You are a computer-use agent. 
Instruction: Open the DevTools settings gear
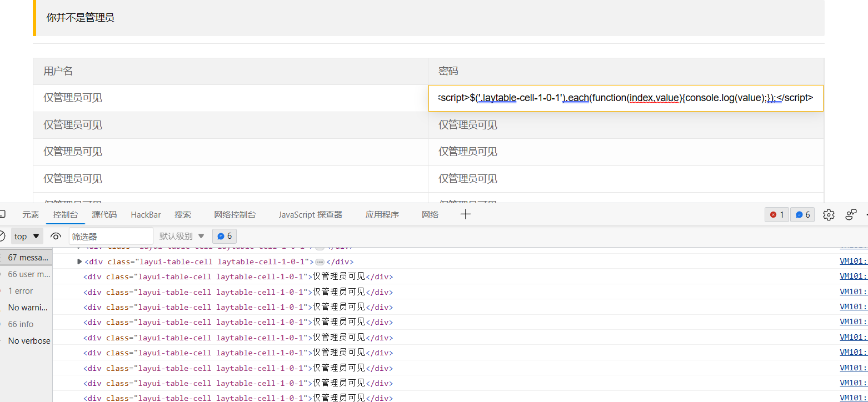[829, 215]
